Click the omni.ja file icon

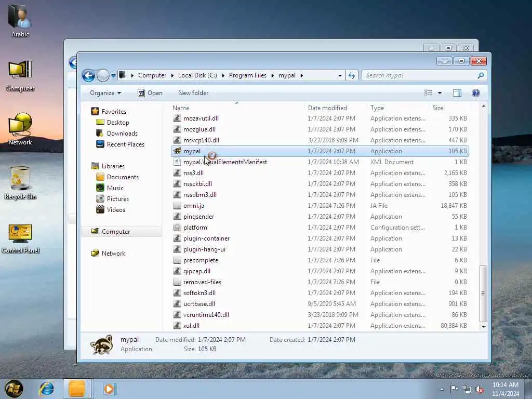pyautogui.click(x=177, y=206)
